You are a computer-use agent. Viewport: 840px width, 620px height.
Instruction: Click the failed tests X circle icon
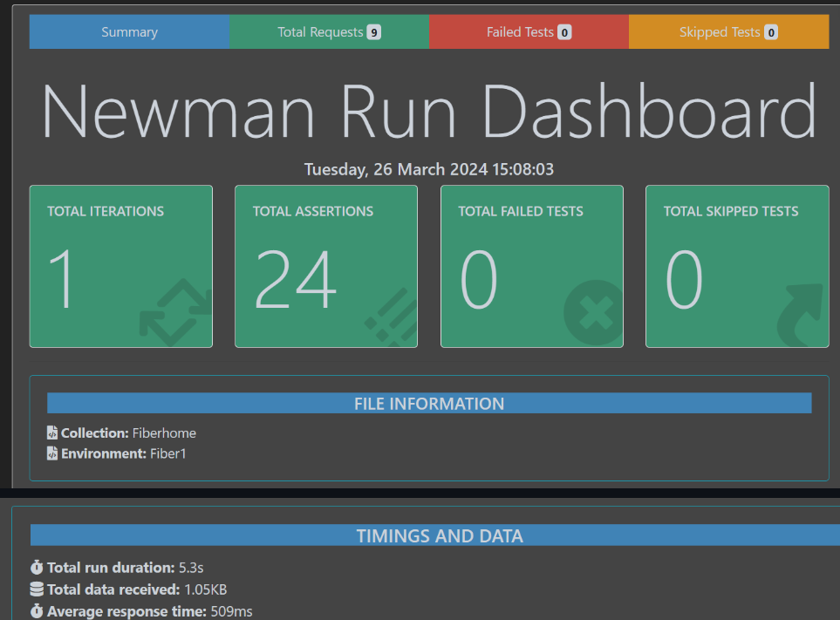pyautogui.click(x=593, y=312)
